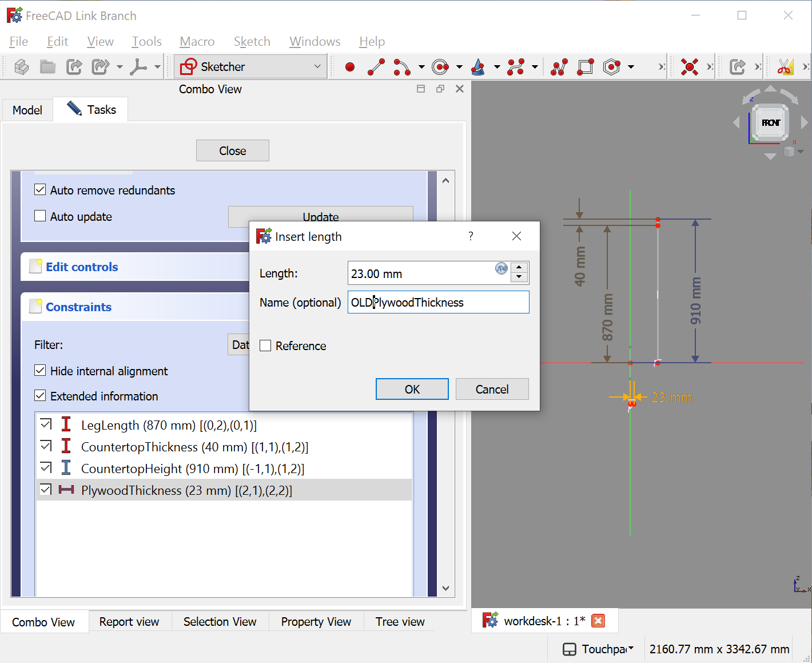
Task: Select the Create point tool
Action: (x=350, y=67)
